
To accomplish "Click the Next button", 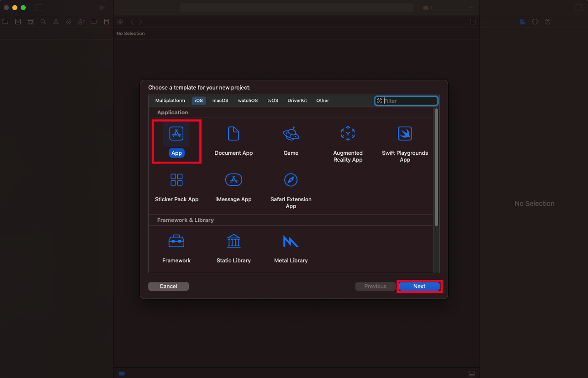I will click(419, 286).
